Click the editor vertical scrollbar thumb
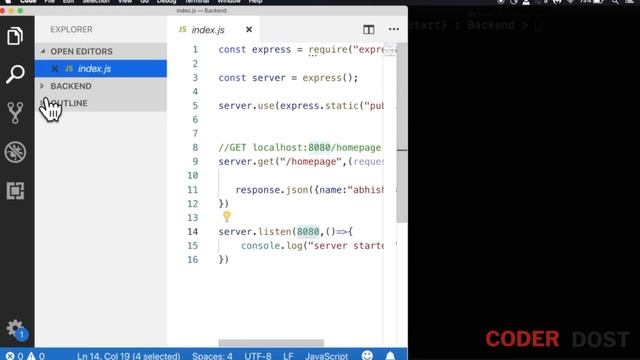 point(402,133)
